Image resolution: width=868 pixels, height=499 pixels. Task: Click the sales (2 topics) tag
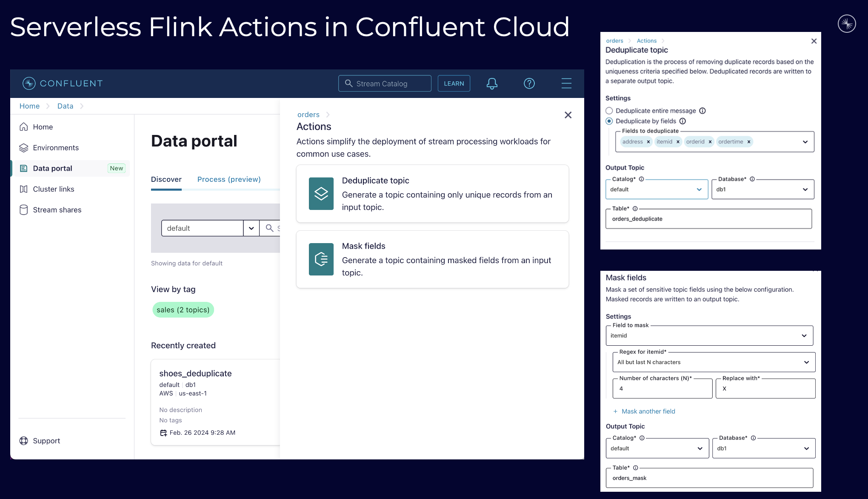click(x=183, y=310)
